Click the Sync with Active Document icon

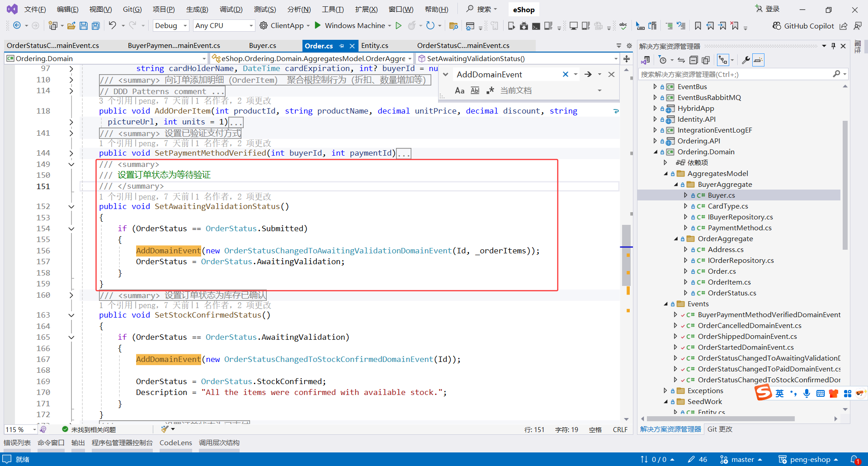pyautogui.click(x=681, y=60)
